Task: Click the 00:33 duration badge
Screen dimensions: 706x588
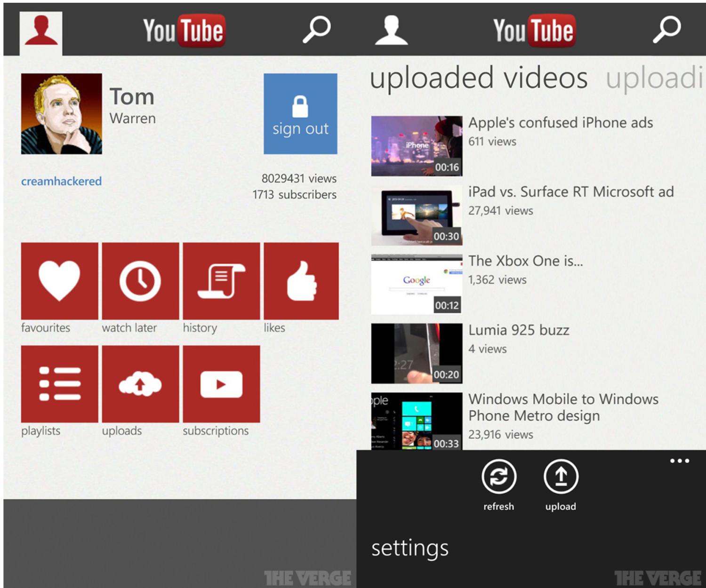Action: pyautogui.click(x=446, y=444)
